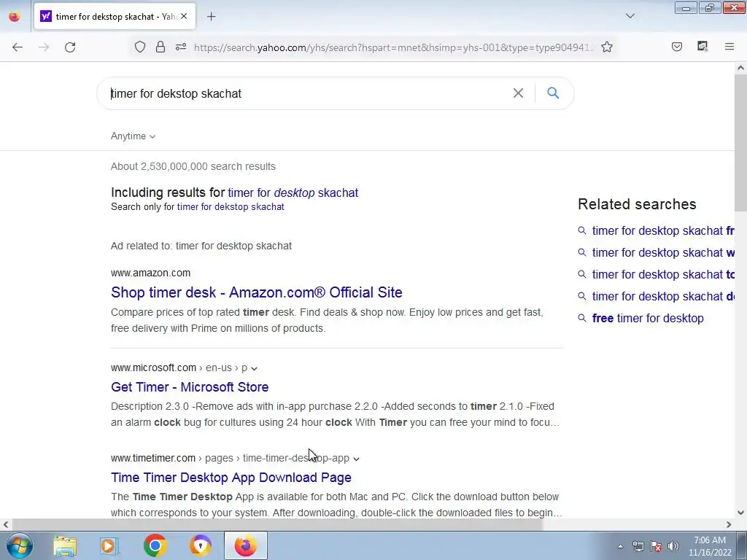Click the padlock site security icon
This screenshot has height=560, width=747.
click(x=160, y=47)
